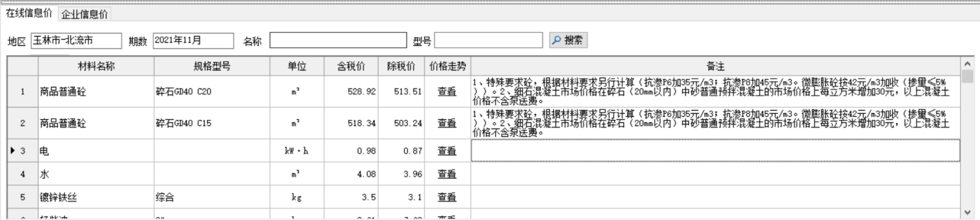
Task: Select row header number 1
Action: 23,92
